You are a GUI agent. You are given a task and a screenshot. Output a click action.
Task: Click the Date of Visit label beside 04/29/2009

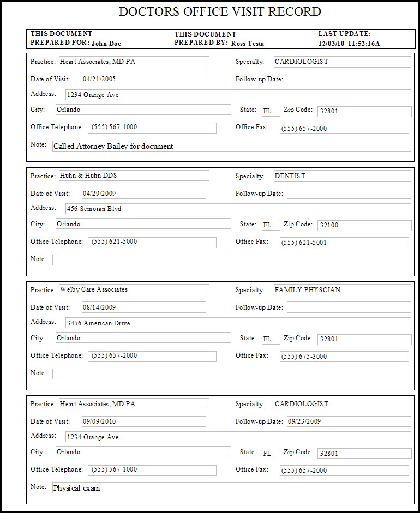[x=50, y=194]
